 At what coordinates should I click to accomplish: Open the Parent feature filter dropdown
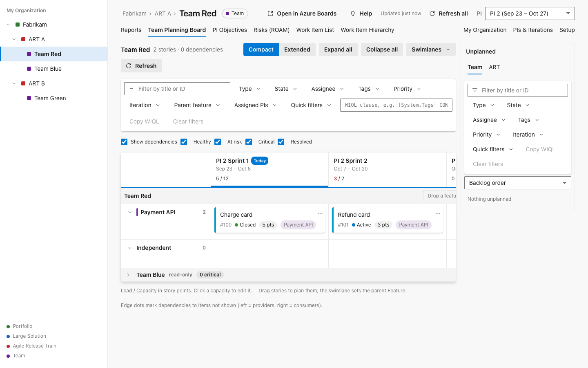(197, 105)
